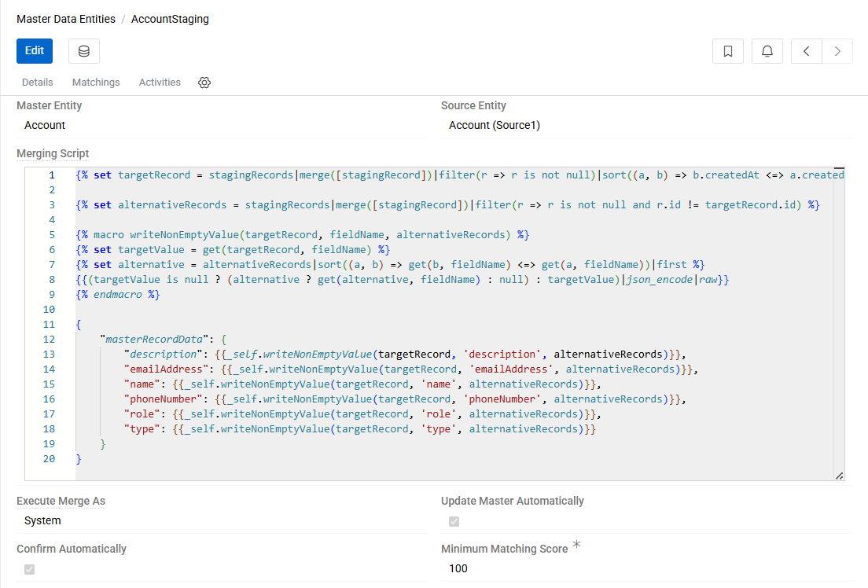This screenshot has width=868, height=588.
Task: Click the Execute Merge As System value
Action: point(42,520)
